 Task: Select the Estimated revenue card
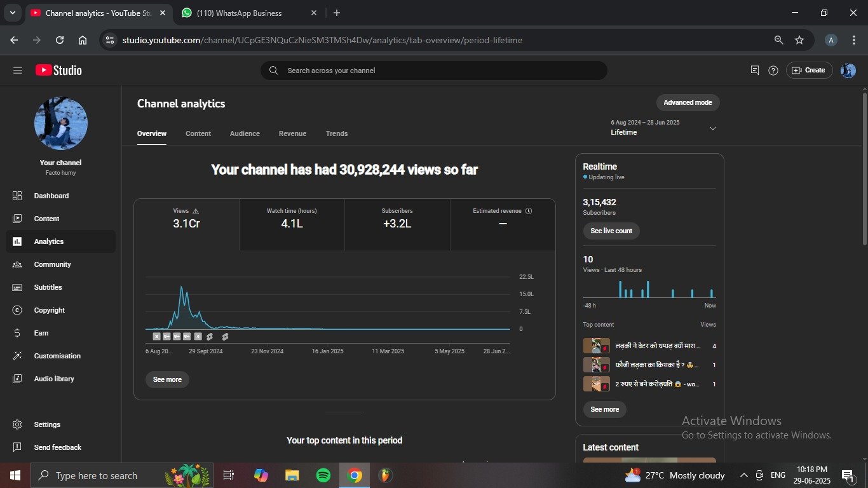[x=503, y=224]
